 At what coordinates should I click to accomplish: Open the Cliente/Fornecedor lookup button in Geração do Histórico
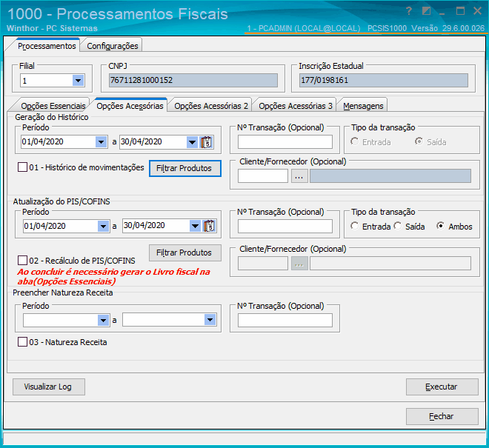pyautogui.click(x=299, y=176)
